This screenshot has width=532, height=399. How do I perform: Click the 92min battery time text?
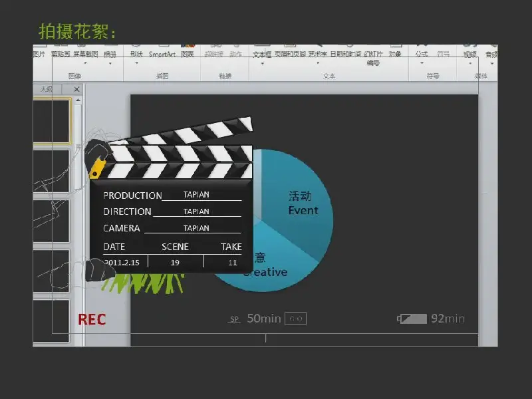tap(448, 319)
